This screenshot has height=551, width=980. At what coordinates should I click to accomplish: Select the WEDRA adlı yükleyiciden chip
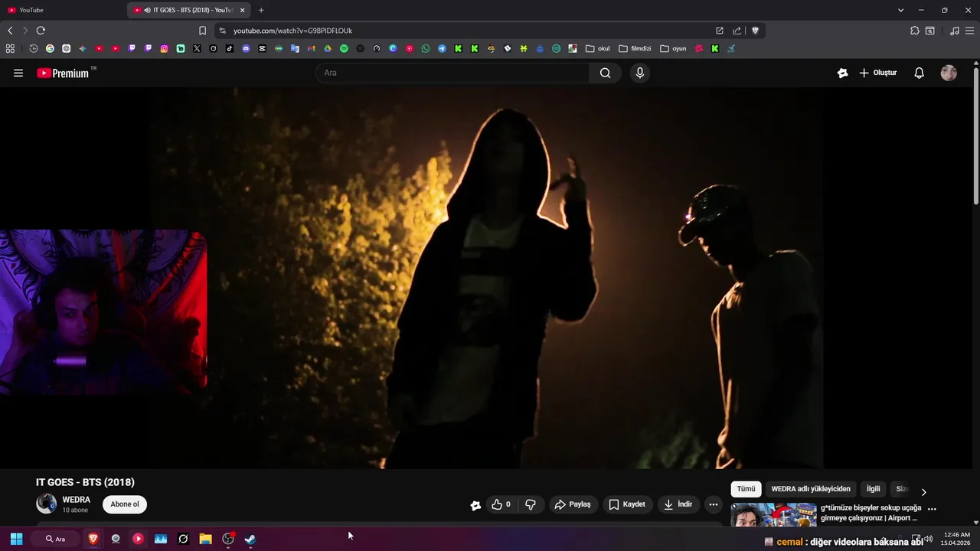pyautogui.click(x=811, y=489)
